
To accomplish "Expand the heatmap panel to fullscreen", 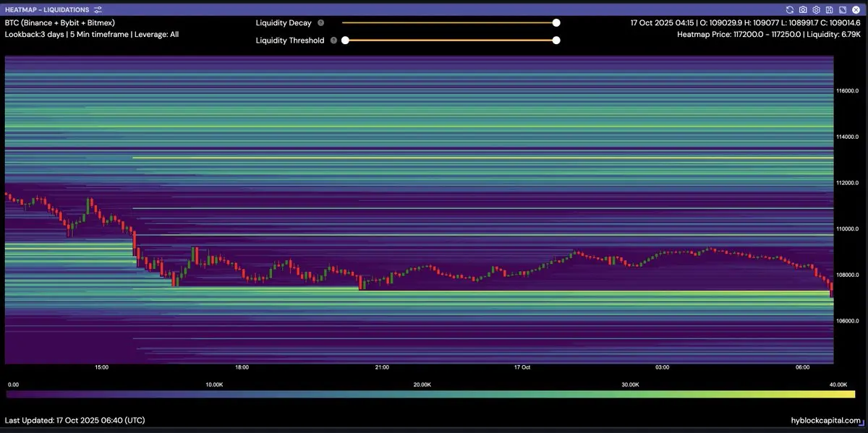I will click(x=842, y=10).
